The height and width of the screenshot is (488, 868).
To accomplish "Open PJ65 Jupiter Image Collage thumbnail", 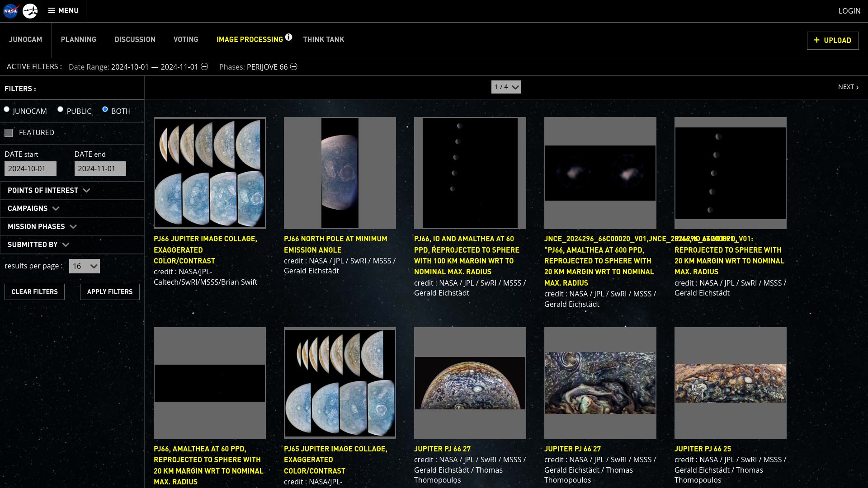I will tap(340, 383).
